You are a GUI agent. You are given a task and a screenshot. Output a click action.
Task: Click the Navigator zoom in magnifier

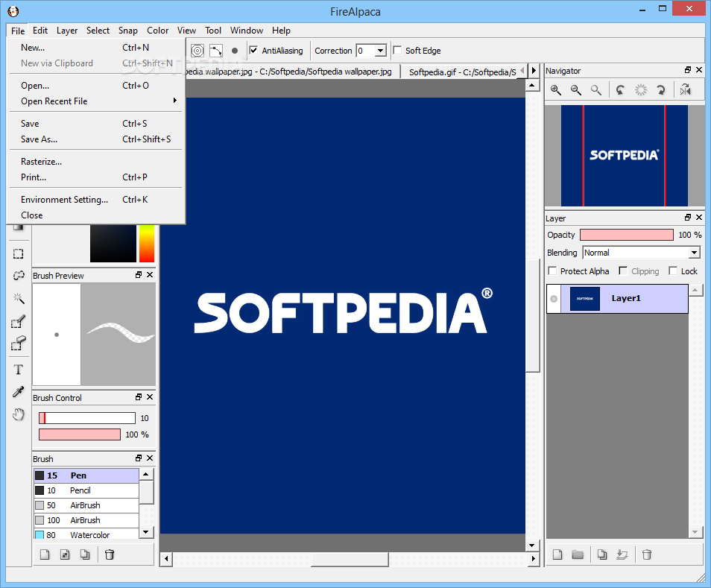[x=556, y=90]
